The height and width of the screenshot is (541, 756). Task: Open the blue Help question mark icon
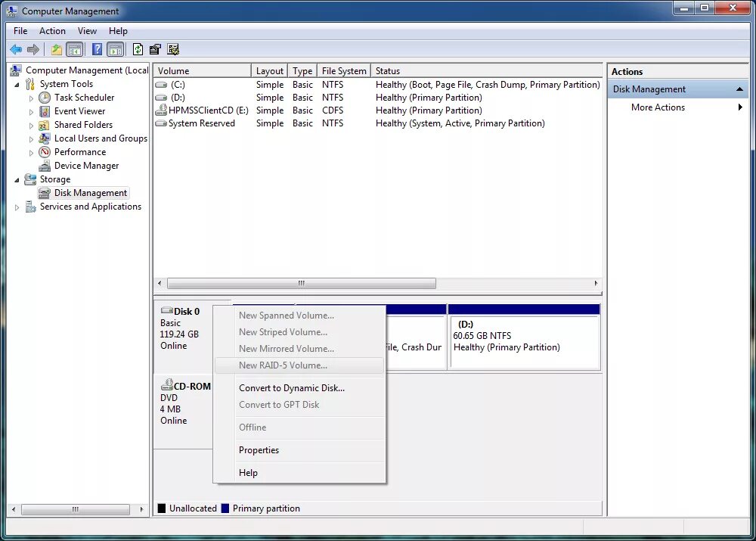click(x=97, y=49)
